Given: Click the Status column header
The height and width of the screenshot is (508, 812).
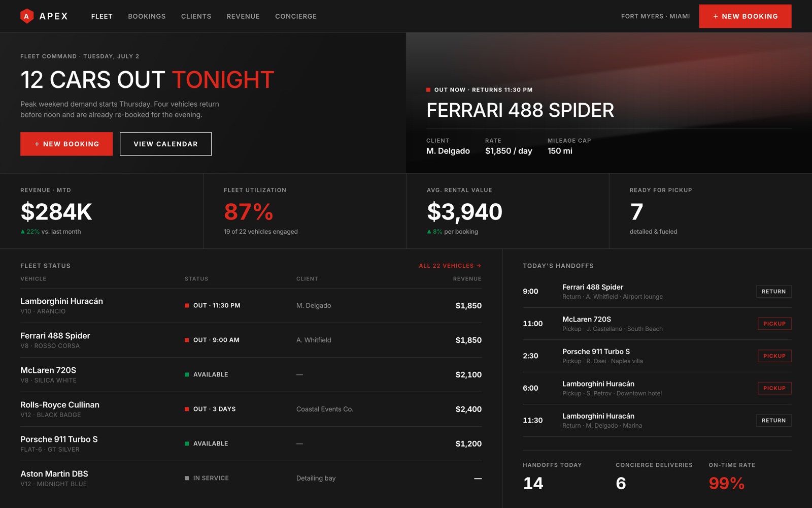Looking at the screenshot, I should (196, 279).
